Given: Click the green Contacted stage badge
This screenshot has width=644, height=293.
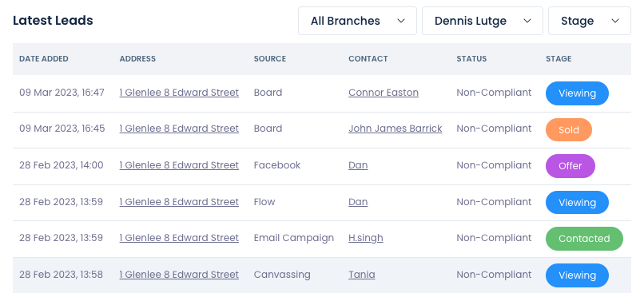Looking at the screenshot, I should [584, 239].
